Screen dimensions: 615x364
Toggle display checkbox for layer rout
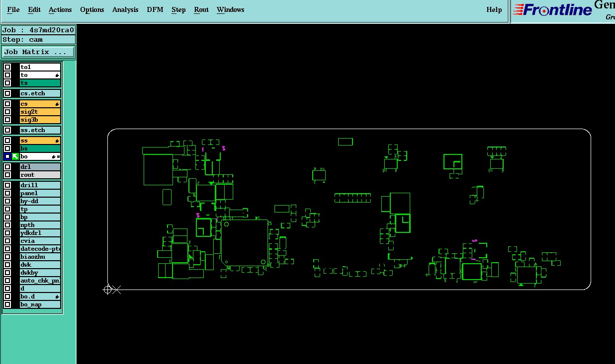tap(7, 175)
